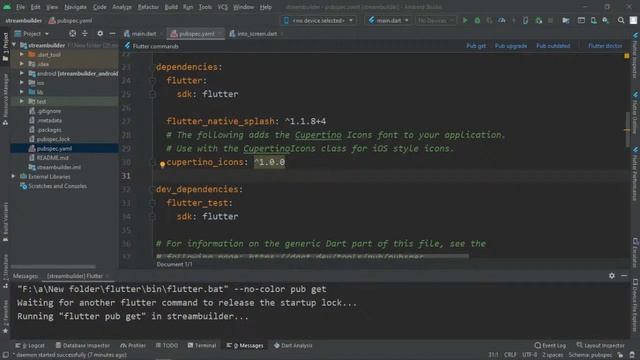Run the app with green play icon
This screenshot has height=360, width=640.
click(x=465, y=20)
